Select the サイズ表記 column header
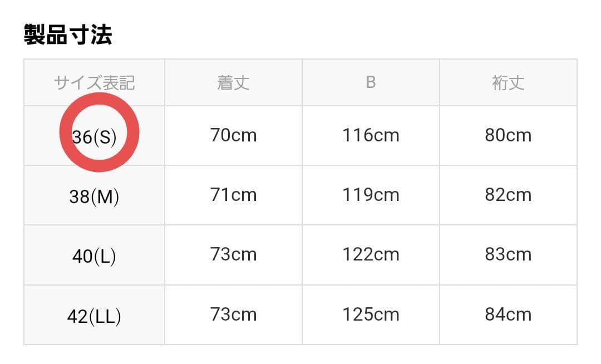The width and height of the screenshot is (601, 364). [94, 83]
